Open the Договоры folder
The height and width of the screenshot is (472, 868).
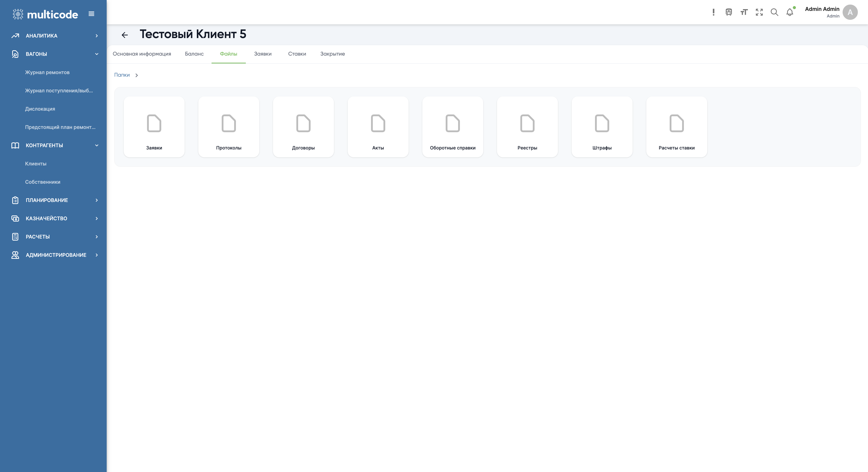coord(303,127)
